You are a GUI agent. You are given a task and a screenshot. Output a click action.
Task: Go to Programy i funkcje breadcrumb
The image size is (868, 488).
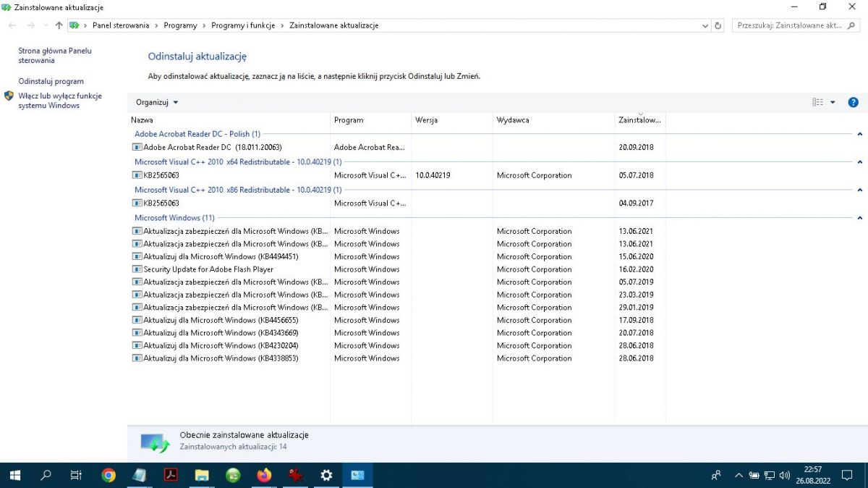243,25
